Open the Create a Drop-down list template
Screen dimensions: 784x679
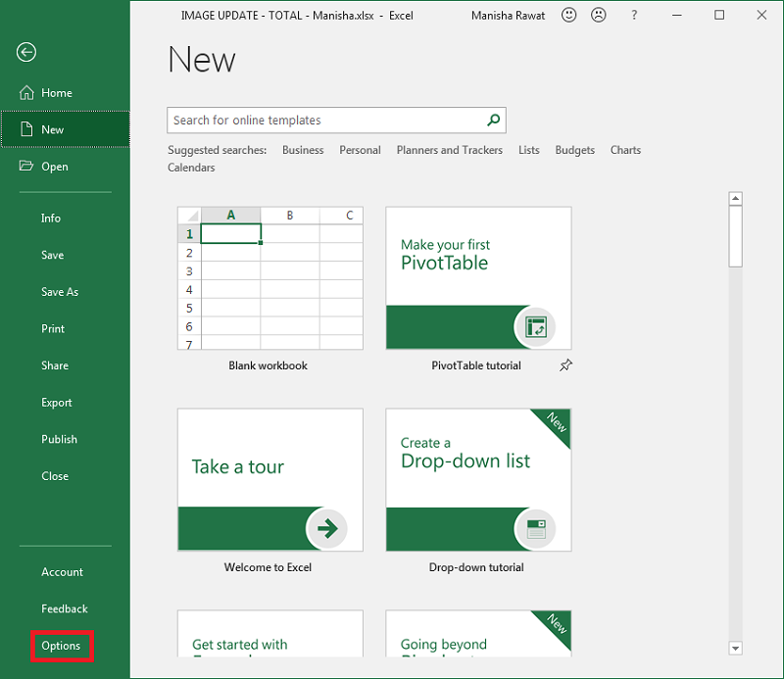click(x=478, y=480)
